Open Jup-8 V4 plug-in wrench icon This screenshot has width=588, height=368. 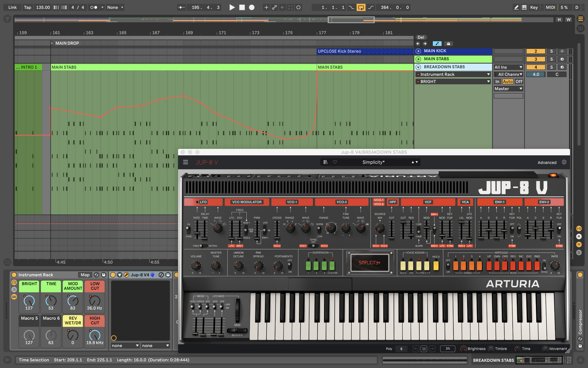[126, 275]
